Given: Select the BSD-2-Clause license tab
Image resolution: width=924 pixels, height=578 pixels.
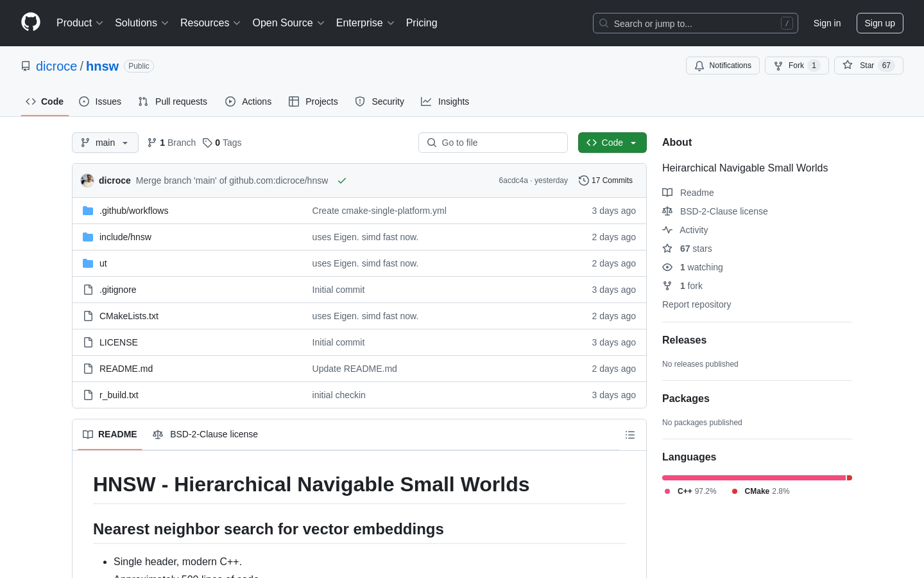Looking at the screenshot, I should coord(205,434).
